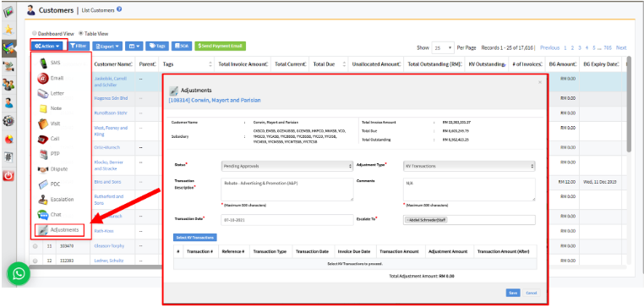Sort by the Customer Name column header

(x=113, y=64)
